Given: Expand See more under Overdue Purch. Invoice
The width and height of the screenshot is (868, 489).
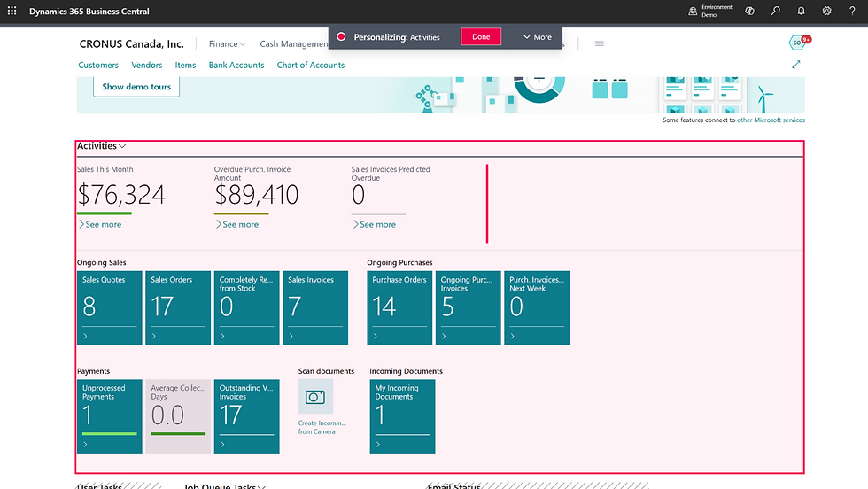Looking at the screenshot, I should [237, 224].
